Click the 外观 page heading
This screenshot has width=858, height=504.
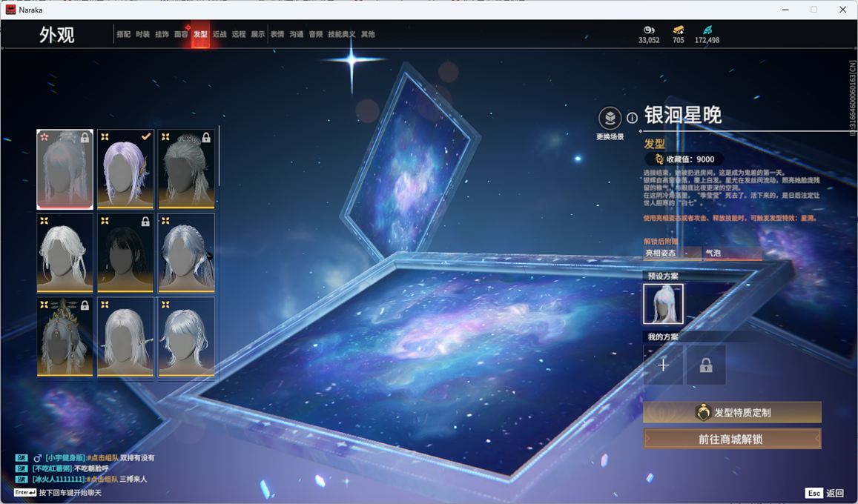click(56, 35)
